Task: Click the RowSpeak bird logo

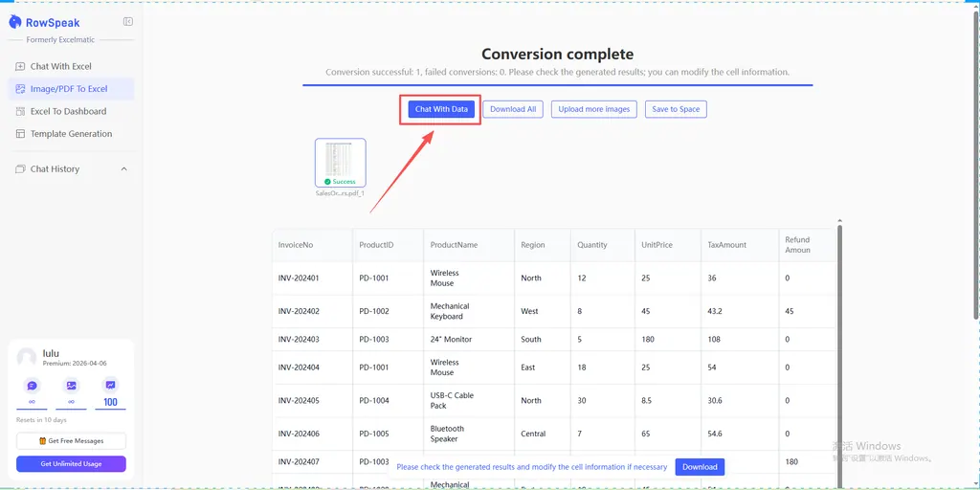Action: click(15, 22)
